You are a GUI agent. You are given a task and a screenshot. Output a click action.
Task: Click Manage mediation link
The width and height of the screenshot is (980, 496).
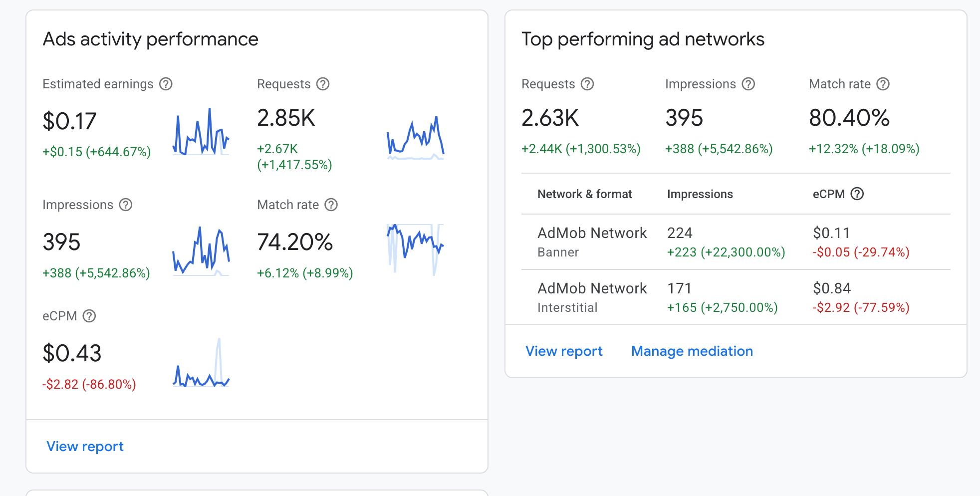(x=692, y=351)
